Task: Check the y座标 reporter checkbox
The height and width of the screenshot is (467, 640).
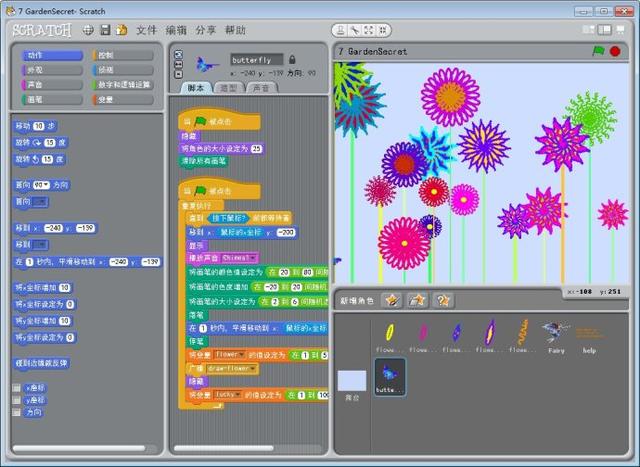Action: pyautogui.click(x=17, y=400)
